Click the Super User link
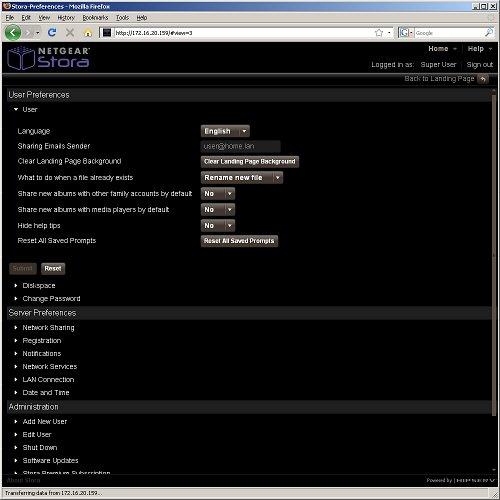Viewport: 500px width, 500px height. [438, 65]
